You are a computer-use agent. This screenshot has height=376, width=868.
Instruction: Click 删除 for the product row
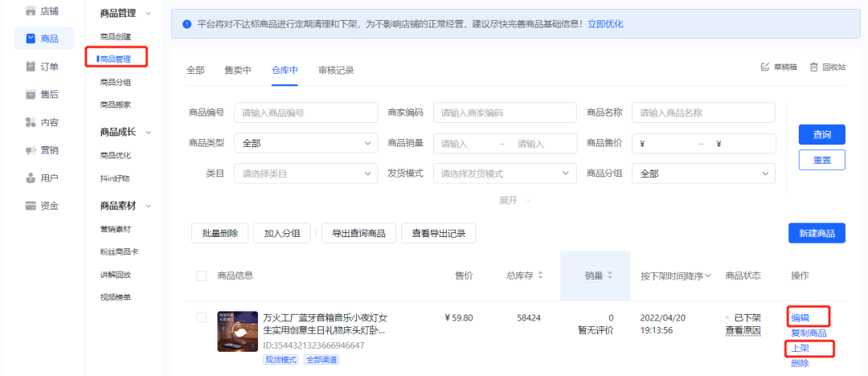point(800,363)
